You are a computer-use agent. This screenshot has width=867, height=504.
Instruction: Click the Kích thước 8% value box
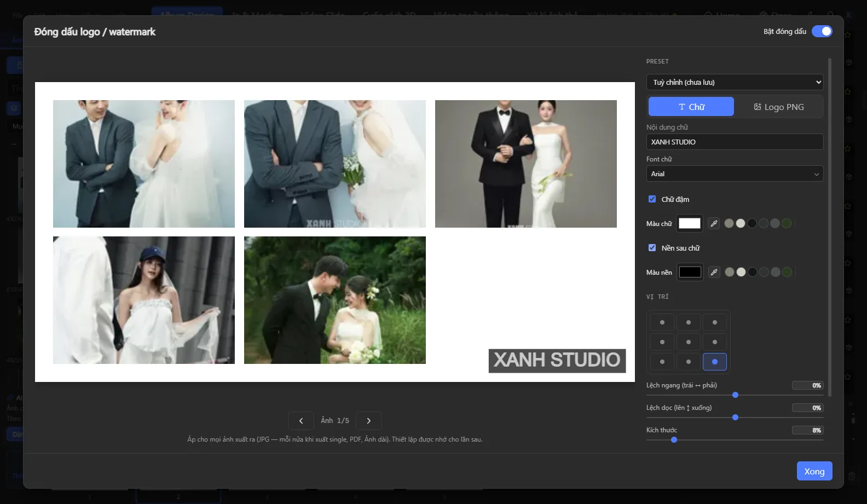click(x=807, y=430)
